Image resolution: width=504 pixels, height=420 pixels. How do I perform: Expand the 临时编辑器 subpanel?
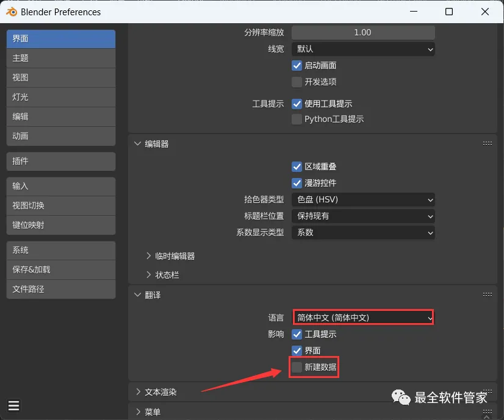[148, 256]
